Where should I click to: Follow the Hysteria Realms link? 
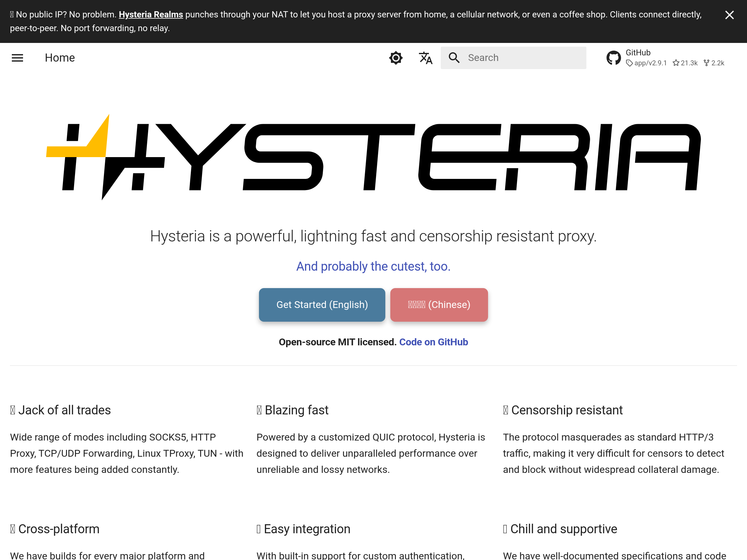coord(151,15)
